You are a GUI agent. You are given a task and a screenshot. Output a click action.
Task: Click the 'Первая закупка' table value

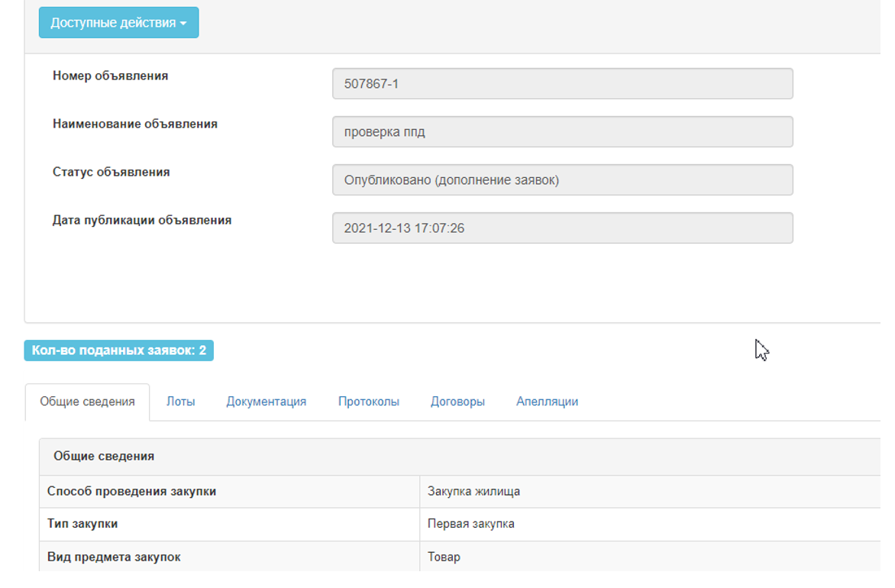pyautogui.click(x=470, y=524)
